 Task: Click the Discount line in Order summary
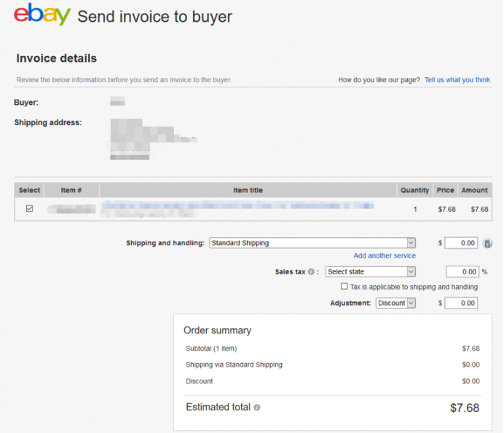coord(200,381)
